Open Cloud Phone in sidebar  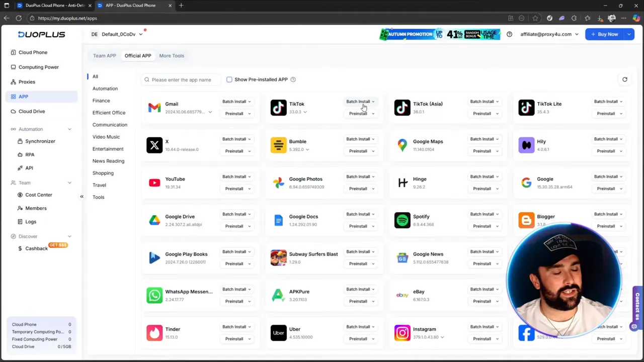coord(41,52)
